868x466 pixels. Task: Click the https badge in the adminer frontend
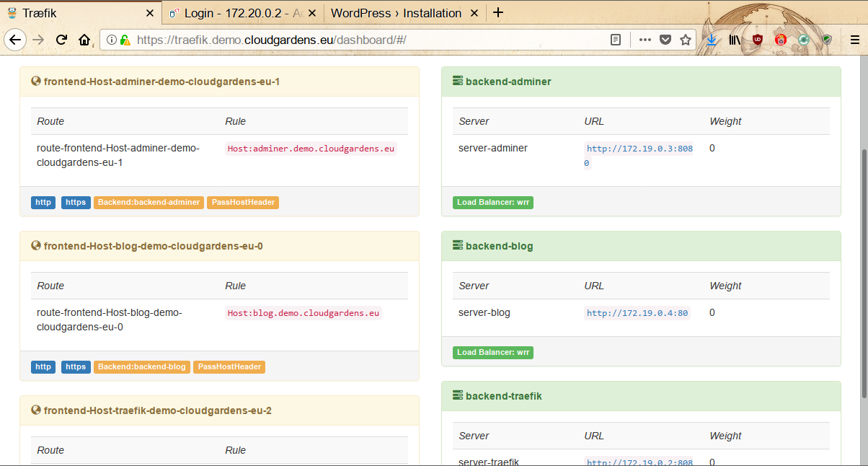click(76, 203)
